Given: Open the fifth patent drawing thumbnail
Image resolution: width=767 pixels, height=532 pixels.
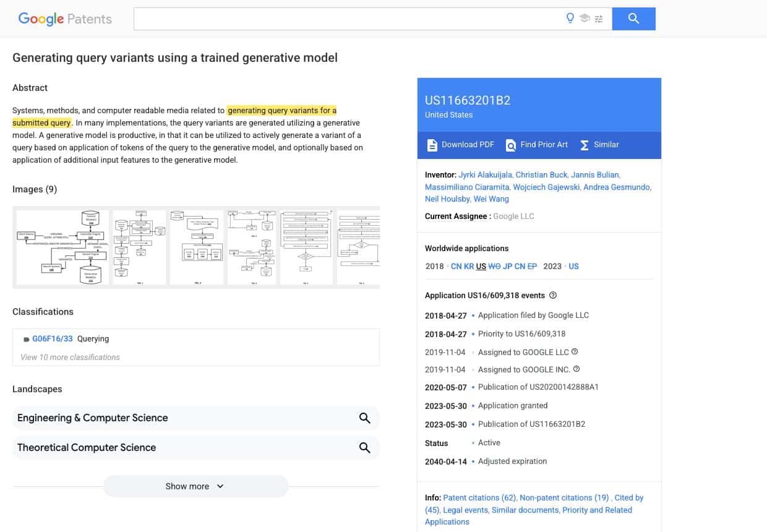Looking at the screenshot, I should tap(306, 247).
